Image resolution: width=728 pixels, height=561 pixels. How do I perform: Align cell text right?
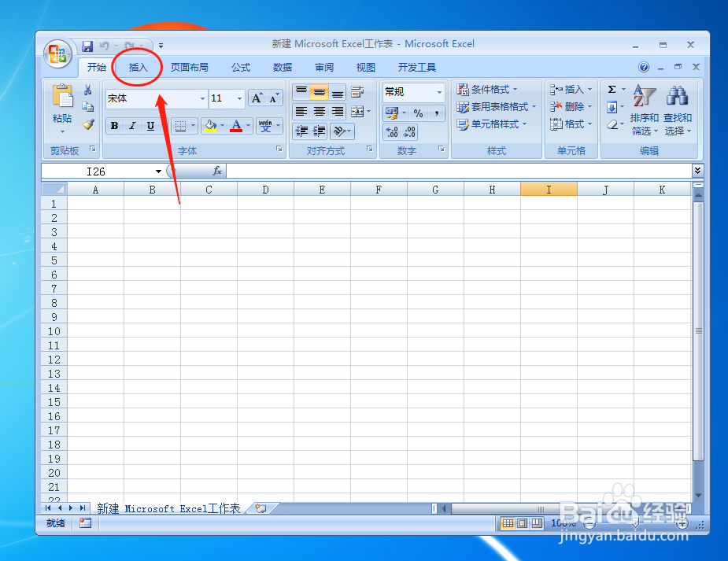(x=338, y=112)
